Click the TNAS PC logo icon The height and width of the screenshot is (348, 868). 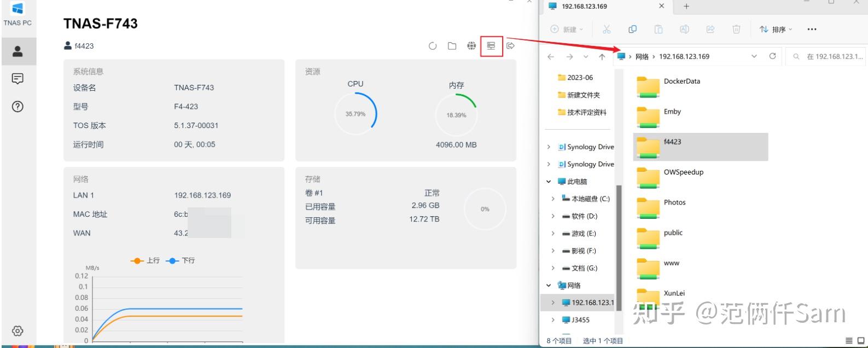(x=18, y=8)
